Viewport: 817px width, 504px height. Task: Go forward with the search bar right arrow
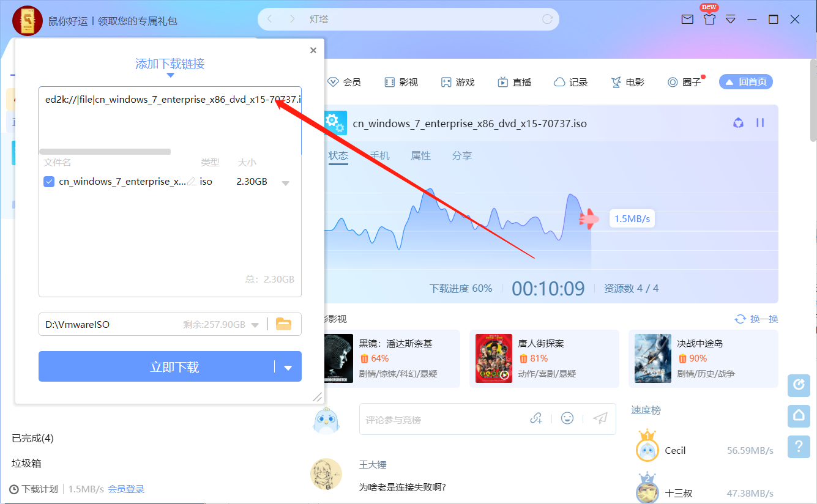coord(293,19)
